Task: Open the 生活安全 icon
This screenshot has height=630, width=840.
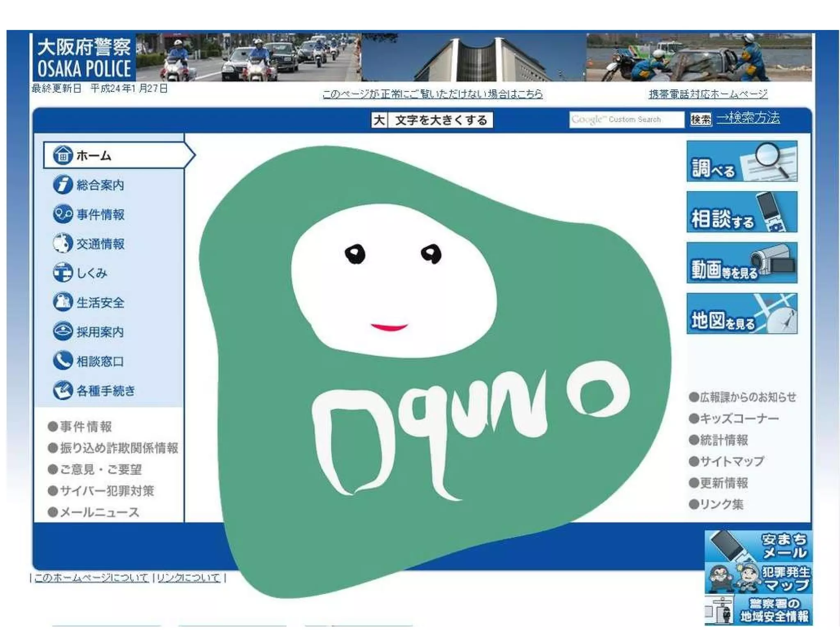Action: point(63,302)
